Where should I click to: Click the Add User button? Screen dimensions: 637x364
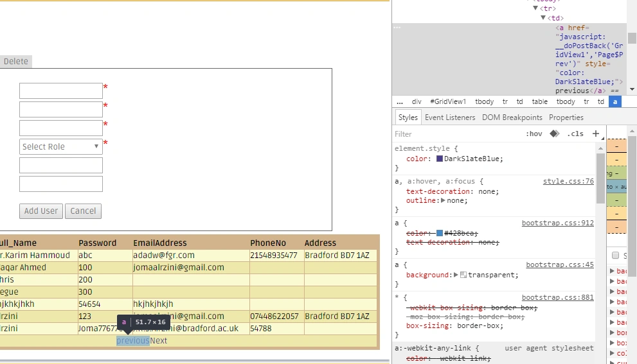click(41, 211)
